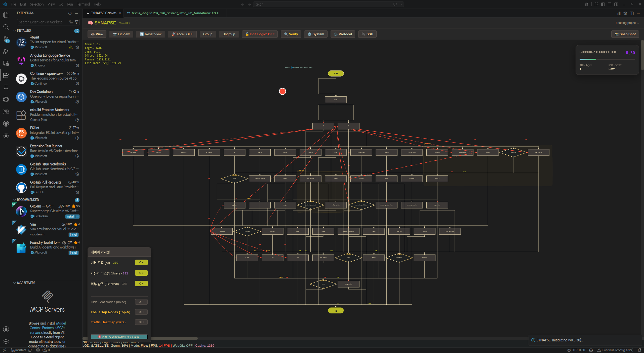This screenshot has width=644, height=353.
Task: Refresh the extensions list
Action: [70, 13]
